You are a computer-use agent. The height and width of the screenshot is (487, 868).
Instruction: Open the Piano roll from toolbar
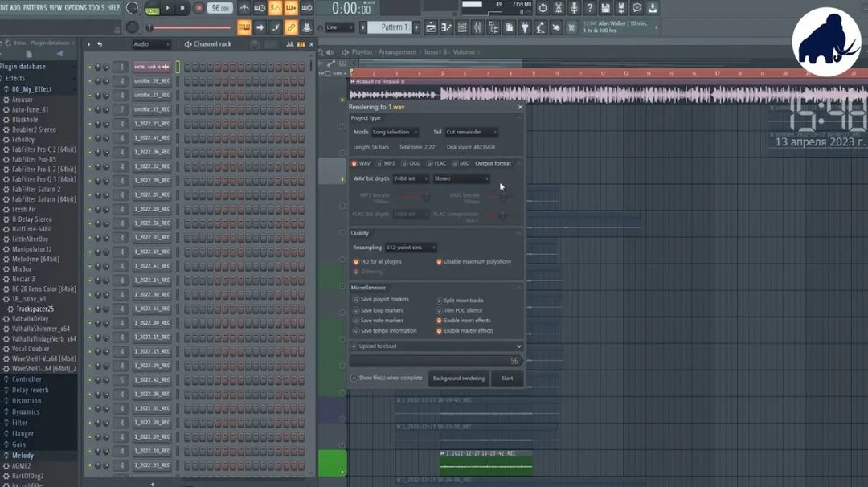point(446,27)
